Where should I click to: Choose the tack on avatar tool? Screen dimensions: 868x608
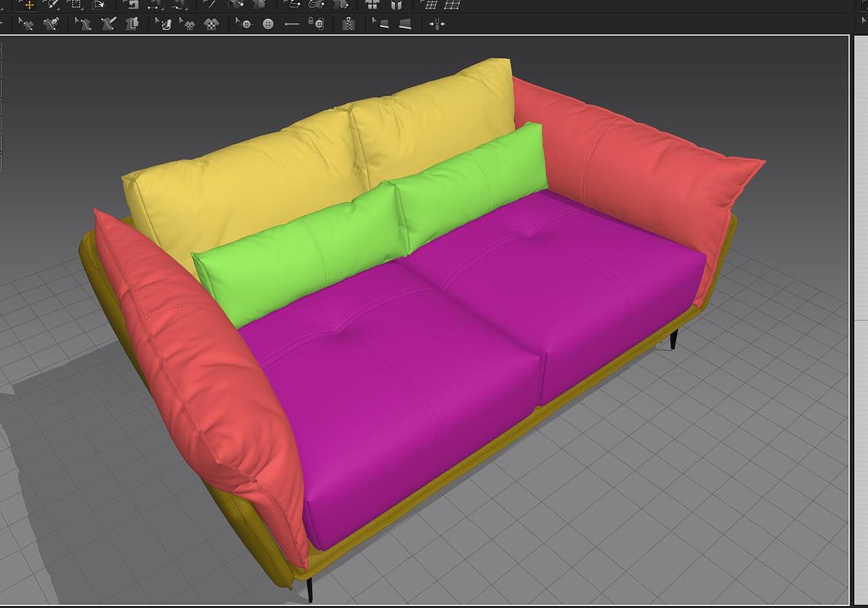tap(236, 4)
